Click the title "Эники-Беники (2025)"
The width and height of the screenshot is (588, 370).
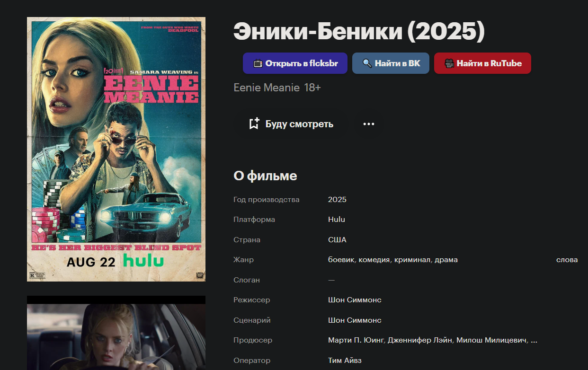tap(359, 32)
